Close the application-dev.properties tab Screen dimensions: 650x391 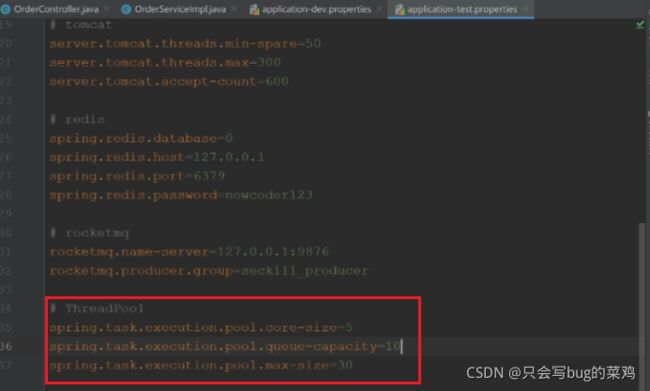379,9
